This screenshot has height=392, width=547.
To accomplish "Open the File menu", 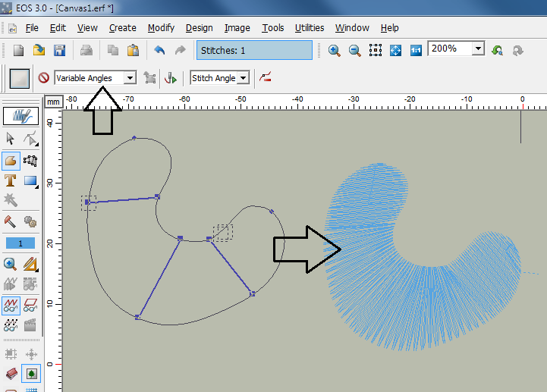I will point(32,28).
